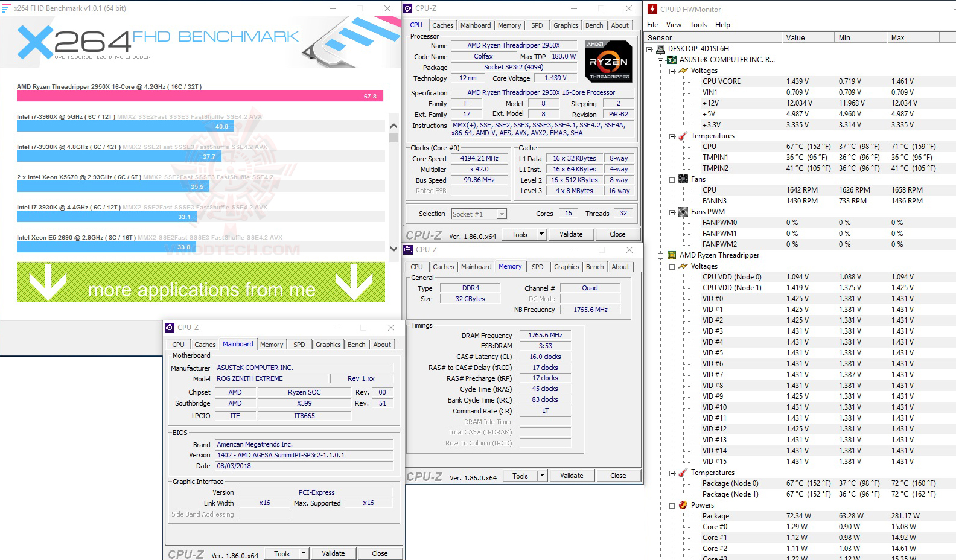The height and width of the screenshot is (560, 956).
Task: Open the Tools dropdown arrow in the CPU-Z Timings window
Action: pyautogui.click(x=542, y=476)
